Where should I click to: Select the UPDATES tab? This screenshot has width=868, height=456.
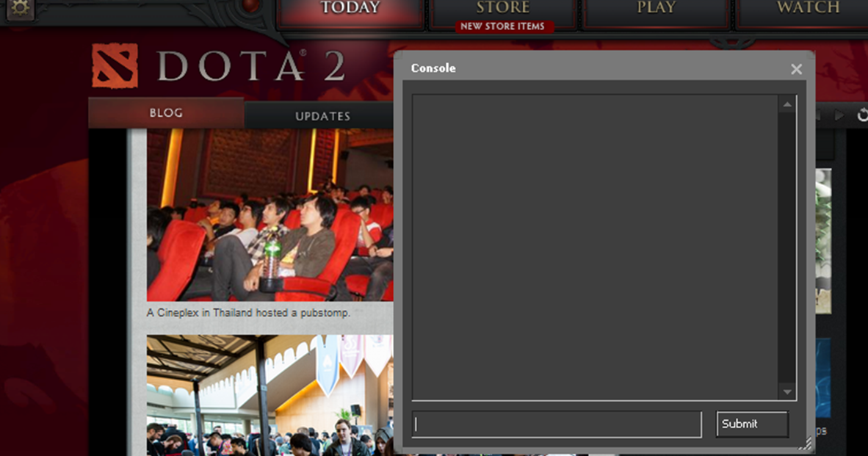pos(322,116)
